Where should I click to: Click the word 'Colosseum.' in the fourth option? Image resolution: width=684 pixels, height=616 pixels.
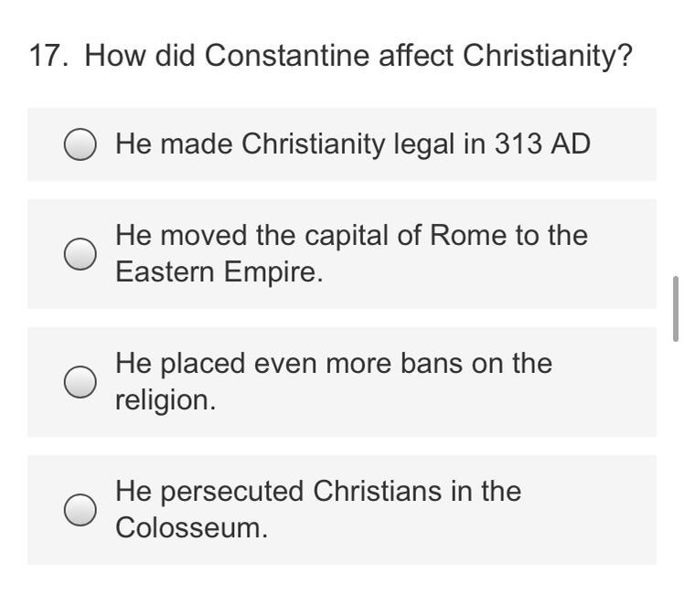click(192, 528)
